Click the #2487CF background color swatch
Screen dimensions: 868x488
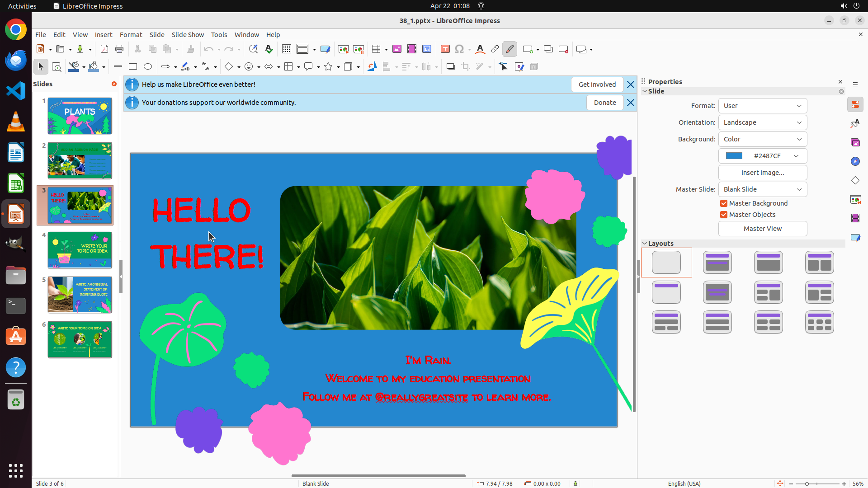[x=734, y=156]
